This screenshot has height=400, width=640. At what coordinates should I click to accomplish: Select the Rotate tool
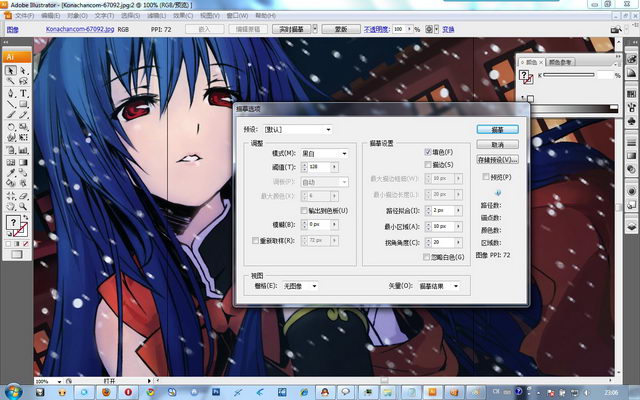click(x=11, y=127)
